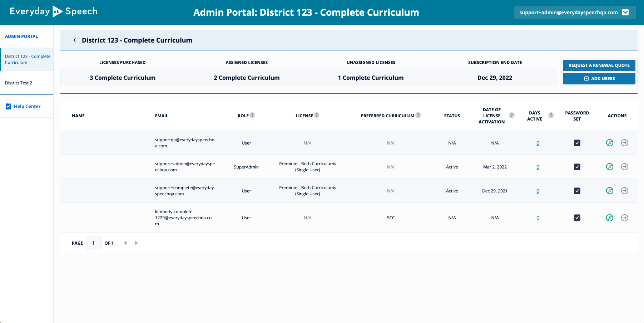Toggle password set checkbox for kimberly-complete user
Image resolution: width=644 pixels, height=323 pixels.
click(577, 217)
